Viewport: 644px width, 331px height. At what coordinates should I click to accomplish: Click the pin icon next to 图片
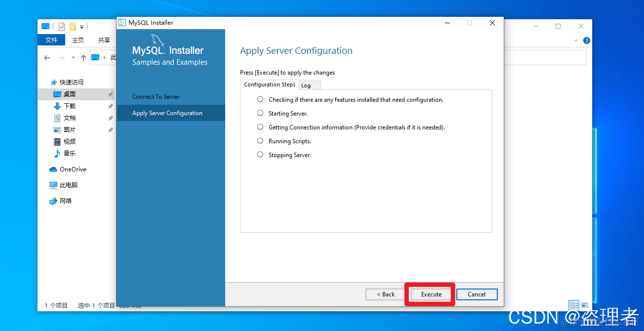tap(111, 130)
